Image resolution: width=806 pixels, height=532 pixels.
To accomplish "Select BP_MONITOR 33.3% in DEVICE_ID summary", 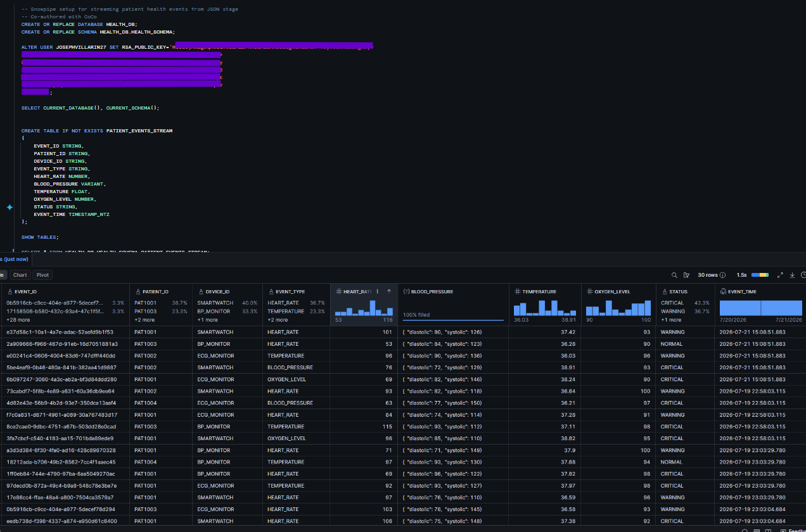I will click(227, 311).
